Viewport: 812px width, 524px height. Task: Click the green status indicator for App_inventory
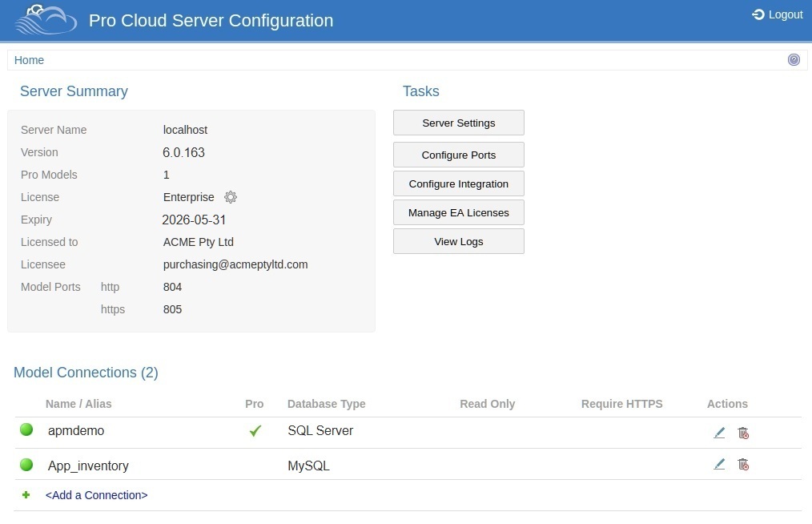[26, 465]
